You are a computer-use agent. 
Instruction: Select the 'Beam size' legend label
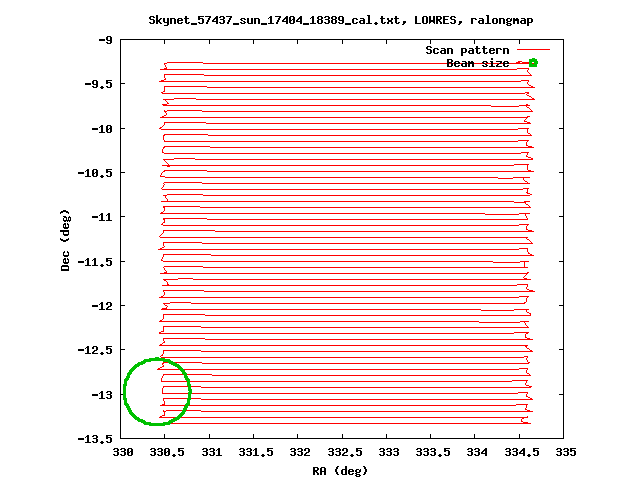(x=478, y=63)
